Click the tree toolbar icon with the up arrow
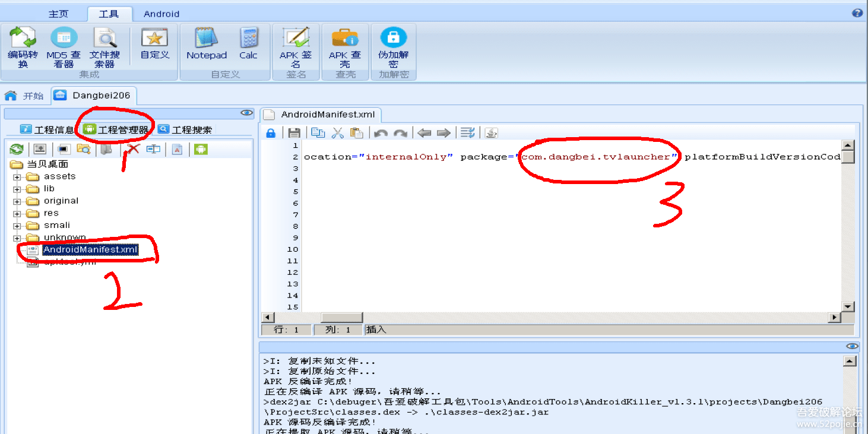The image size is (868, 434). (40, 149)
